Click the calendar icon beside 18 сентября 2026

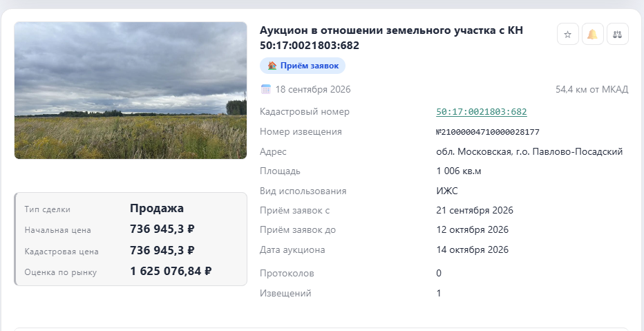pyautogui.click(x=266, y=89)
